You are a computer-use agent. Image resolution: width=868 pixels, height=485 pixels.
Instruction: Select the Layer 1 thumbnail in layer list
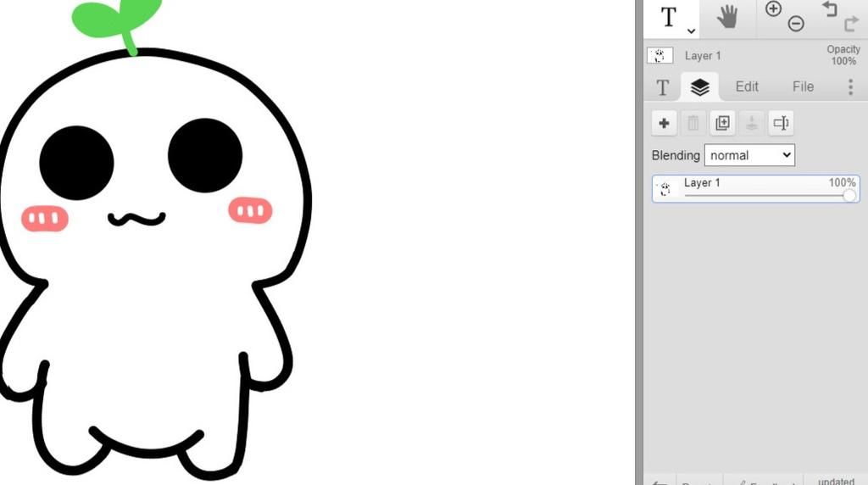coord(665,189)
